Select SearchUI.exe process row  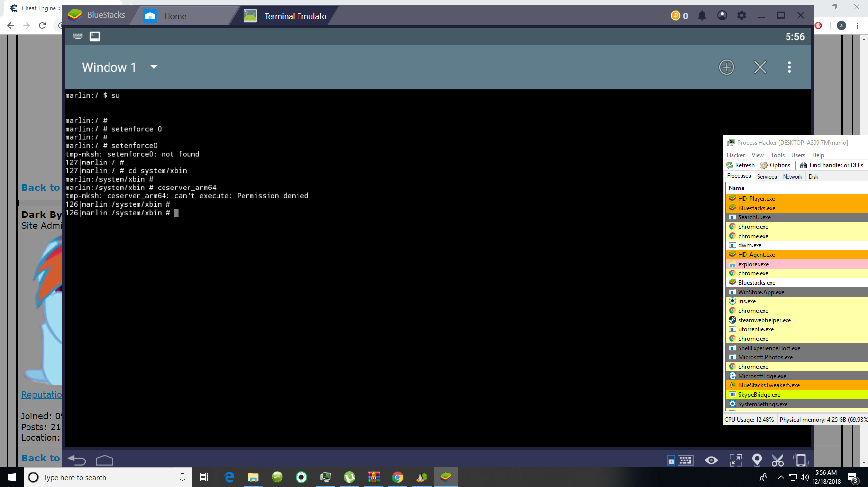click(797, 217)
